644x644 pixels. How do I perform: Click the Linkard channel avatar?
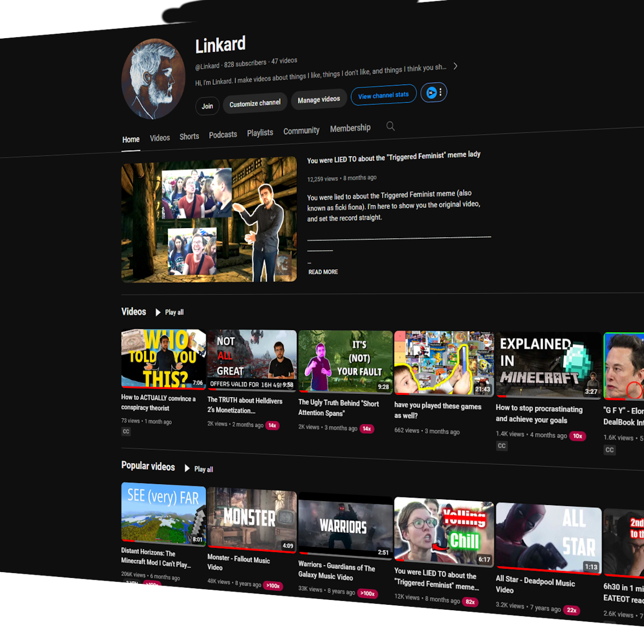pos(153,78)
